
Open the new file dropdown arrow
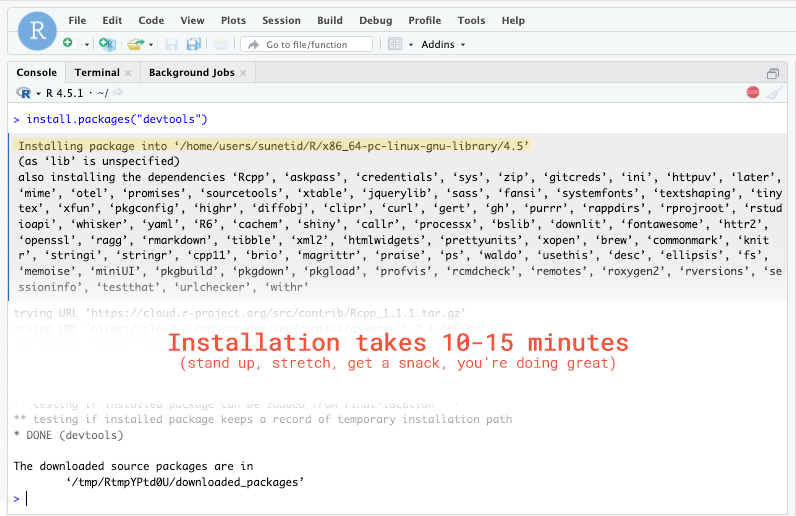(x=87, y=45)
